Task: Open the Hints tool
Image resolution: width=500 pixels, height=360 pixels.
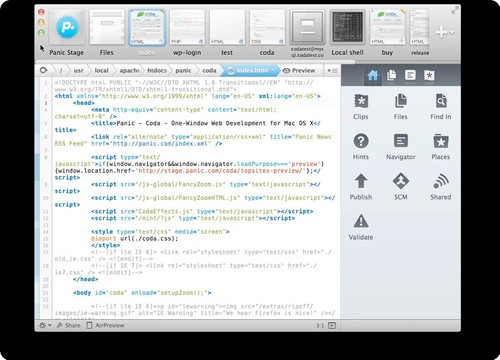Action: (x=361, y=147)
